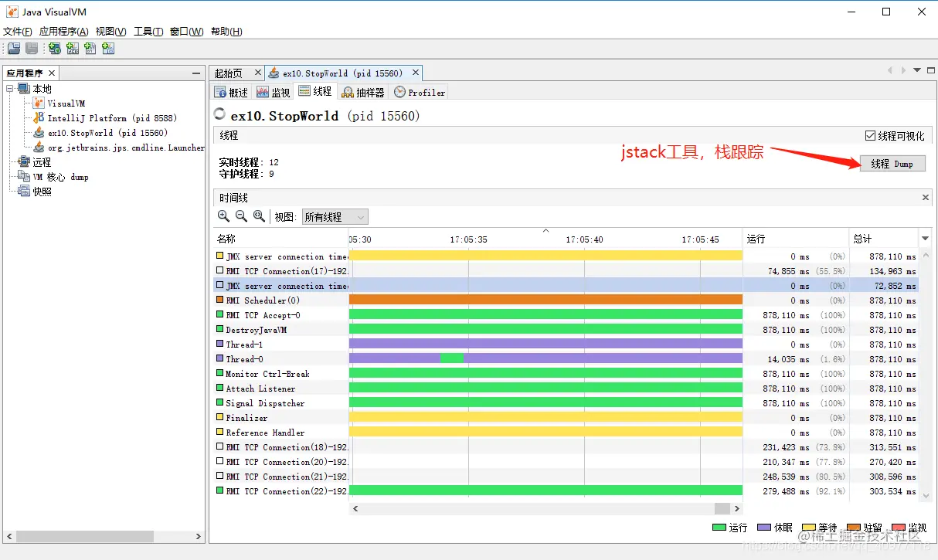
Task: Select the Reference Handler thread
Action: tap(566, 433)
